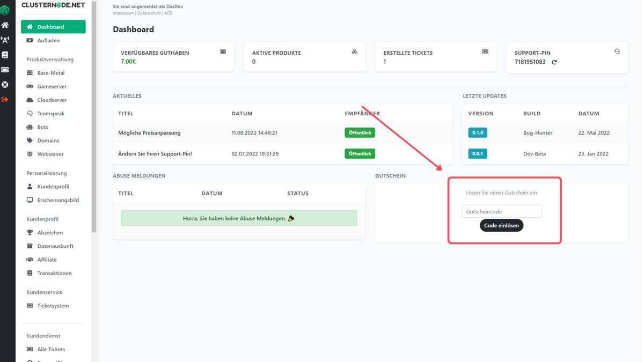Open Transaktionen in the sidebar

tap(53, 274)
